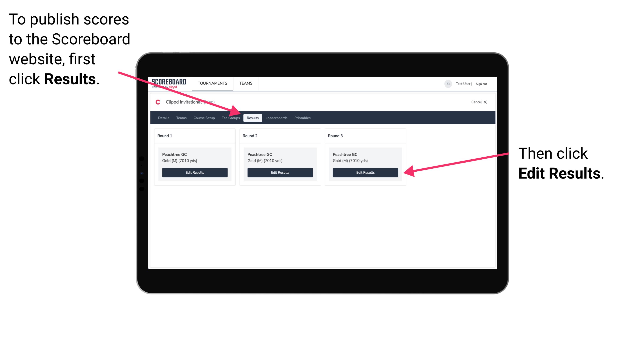Select the Tee Groups tab
Image resolution: width=644 pixels, height=346 pixels.
pyautogui.click(x=231, y=118)
